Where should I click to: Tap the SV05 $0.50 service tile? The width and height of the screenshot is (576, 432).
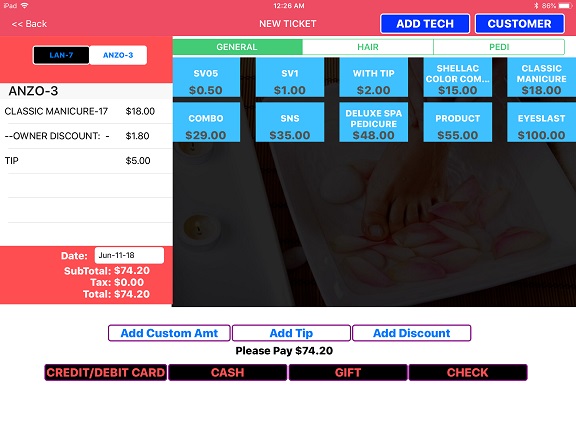point(206,77)
